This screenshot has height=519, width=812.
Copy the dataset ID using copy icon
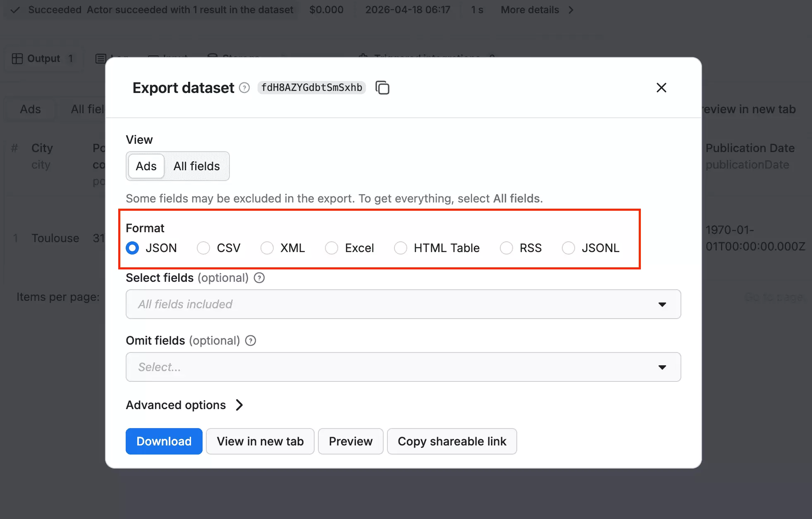pyautogui.click(x=382, y=88)
